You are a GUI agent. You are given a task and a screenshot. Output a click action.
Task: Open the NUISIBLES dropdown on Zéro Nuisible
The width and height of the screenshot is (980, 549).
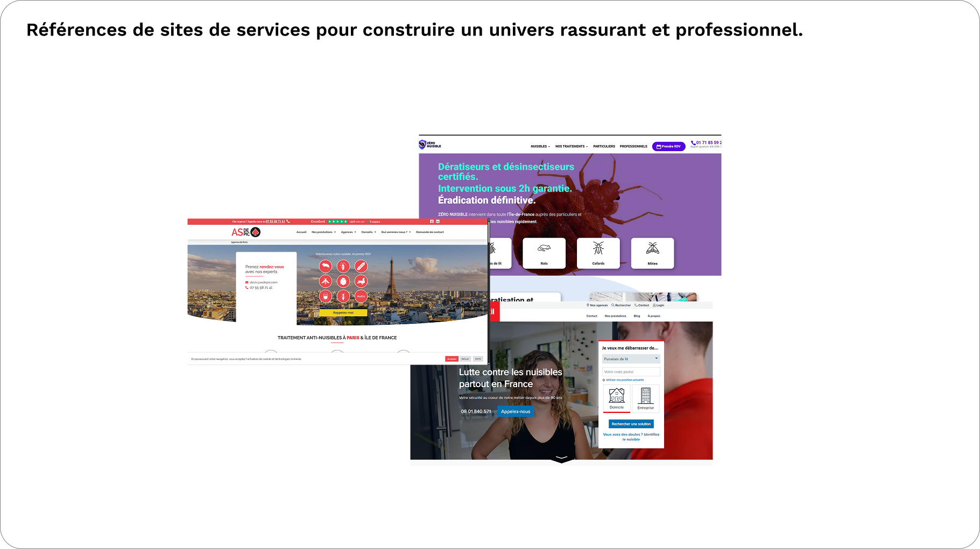tap(539, 146)
